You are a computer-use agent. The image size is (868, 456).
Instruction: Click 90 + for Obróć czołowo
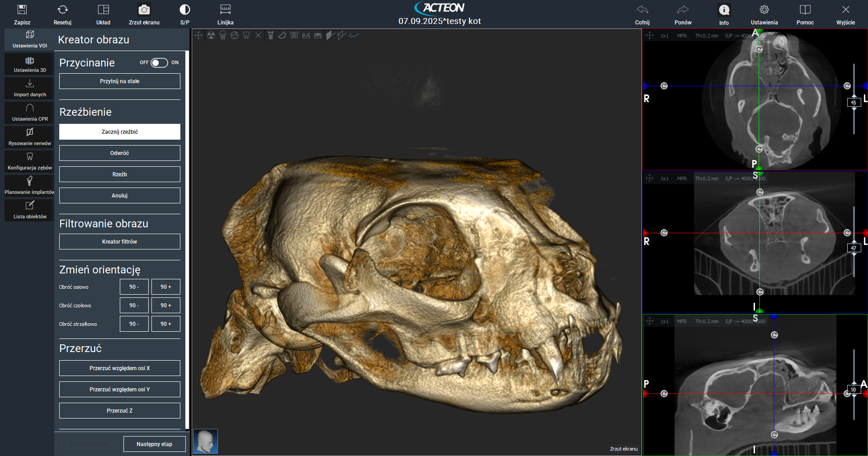[165, 306]
